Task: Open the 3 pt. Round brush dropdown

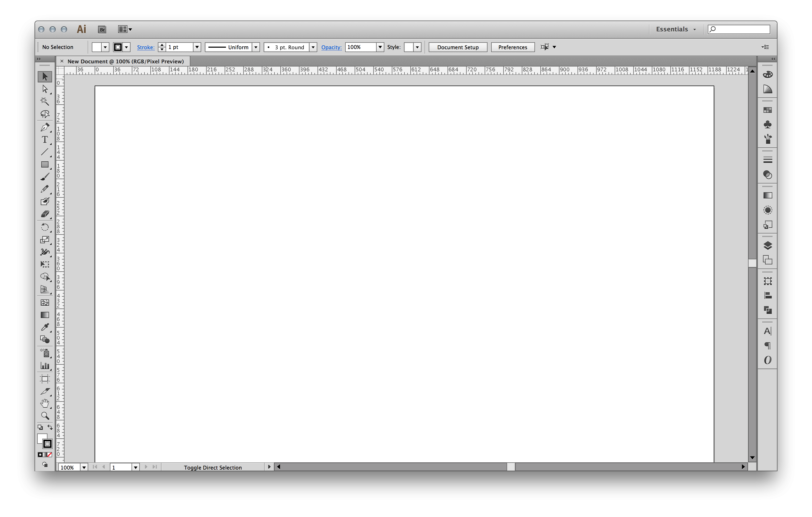Action: (x=313, y=47)
